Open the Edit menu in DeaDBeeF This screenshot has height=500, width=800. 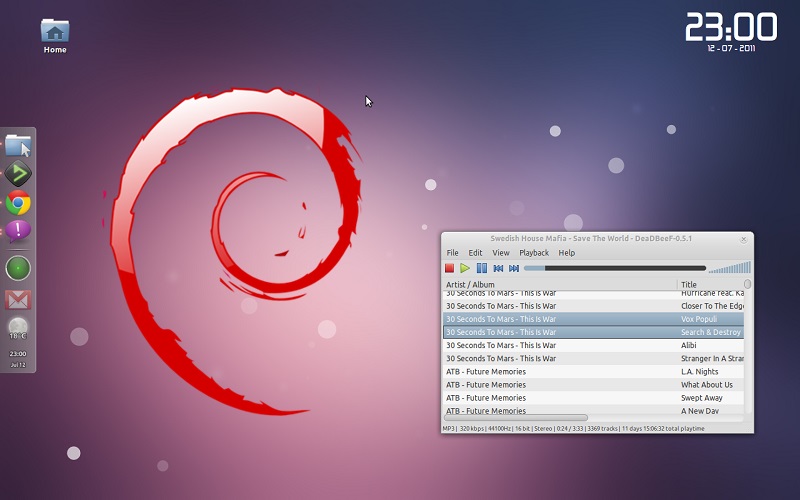(475, 253)
